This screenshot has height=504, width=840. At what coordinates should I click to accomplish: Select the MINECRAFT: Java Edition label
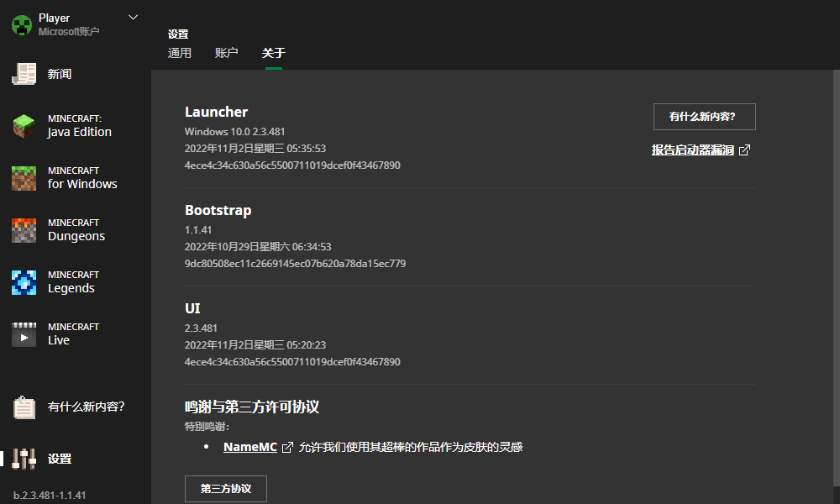click(79, 126)
